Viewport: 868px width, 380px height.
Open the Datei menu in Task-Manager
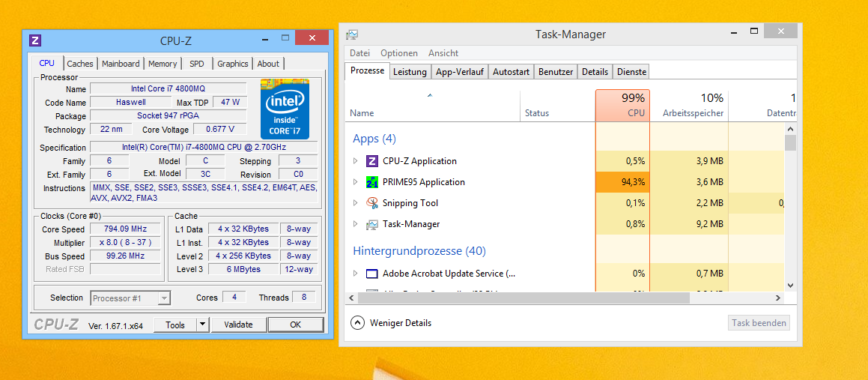point(359,53)
